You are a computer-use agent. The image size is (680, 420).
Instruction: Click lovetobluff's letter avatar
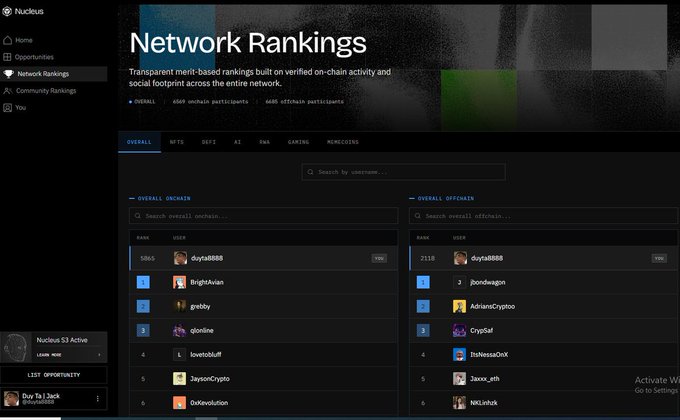(x=179, y=354)
